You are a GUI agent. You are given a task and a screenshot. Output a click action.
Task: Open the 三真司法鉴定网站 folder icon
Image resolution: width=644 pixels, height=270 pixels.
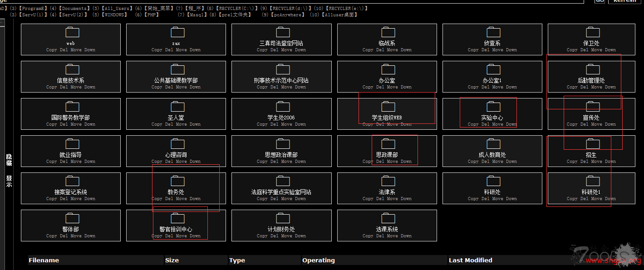pyautogui.click(x=283, y=32)
